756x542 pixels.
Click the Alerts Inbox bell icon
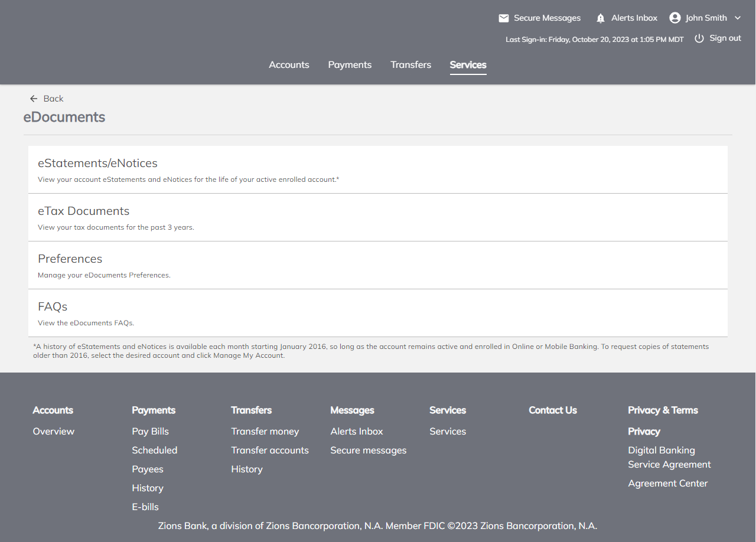(601, 18)
